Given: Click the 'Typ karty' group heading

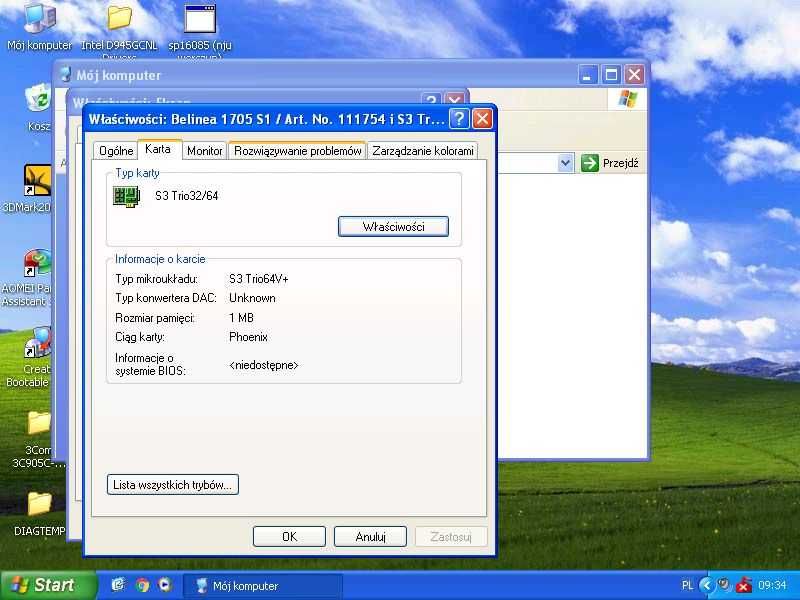Looking at the screenshot, I should click(137, 173).
